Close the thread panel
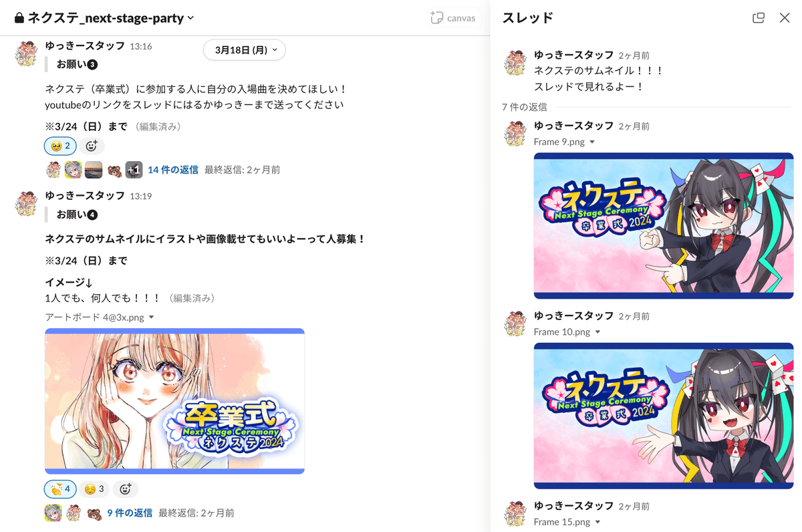The image size is (802, 532). (x=785, y=18)
